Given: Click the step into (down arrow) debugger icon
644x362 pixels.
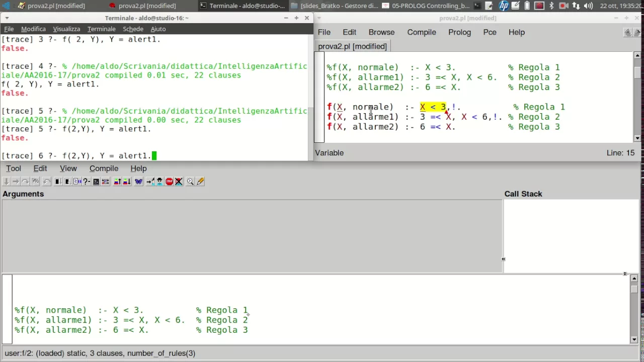Looking at the screenshot, I should click(x=7, y=182).
